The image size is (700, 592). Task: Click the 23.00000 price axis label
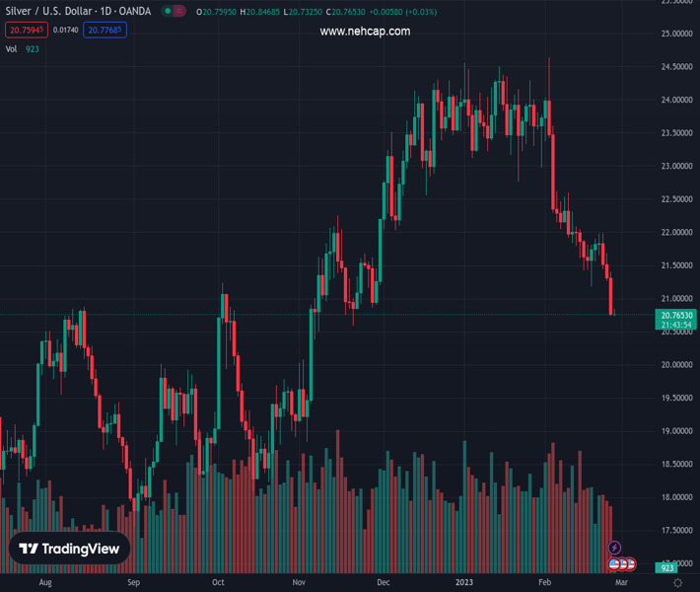676,166
